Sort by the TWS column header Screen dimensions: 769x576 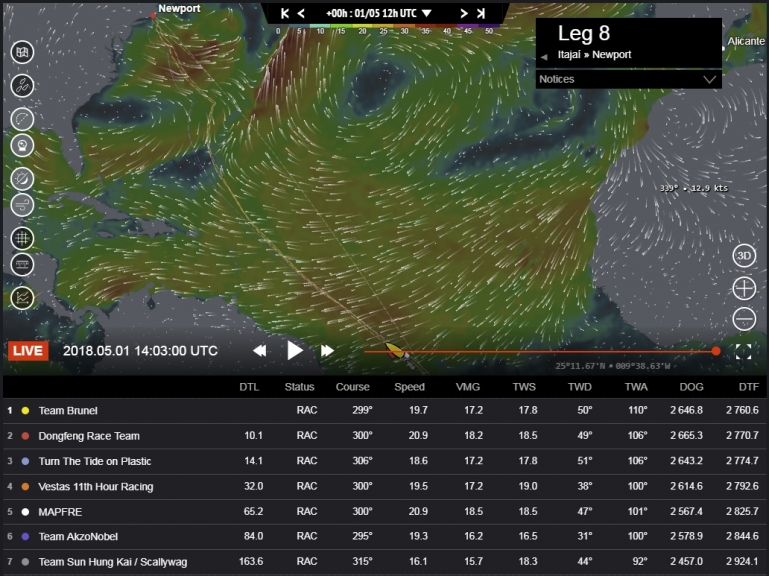pos(524,387)
